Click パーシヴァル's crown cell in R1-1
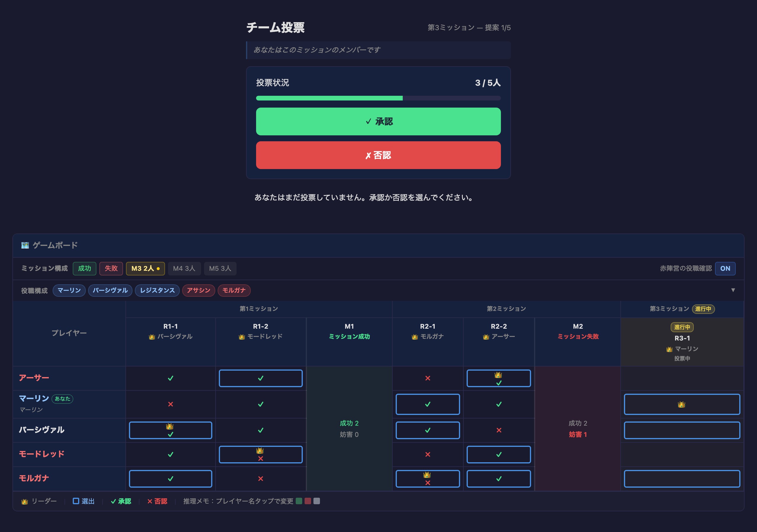This screenshot has width=757, height=532. [x=170, y=430]
